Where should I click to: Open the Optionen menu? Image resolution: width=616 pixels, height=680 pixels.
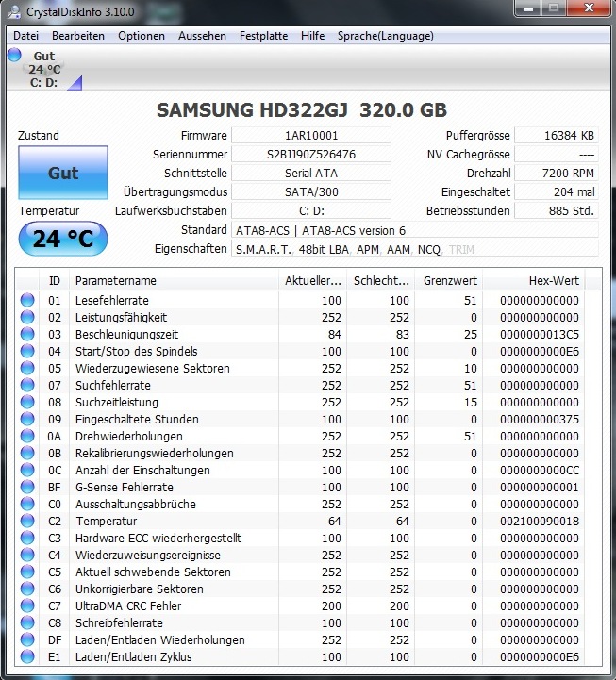point(142,36)
